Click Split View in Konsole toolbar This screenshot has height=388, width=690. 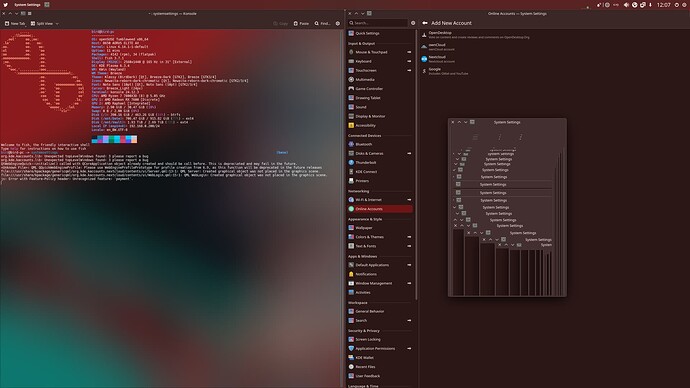[42, 23]
